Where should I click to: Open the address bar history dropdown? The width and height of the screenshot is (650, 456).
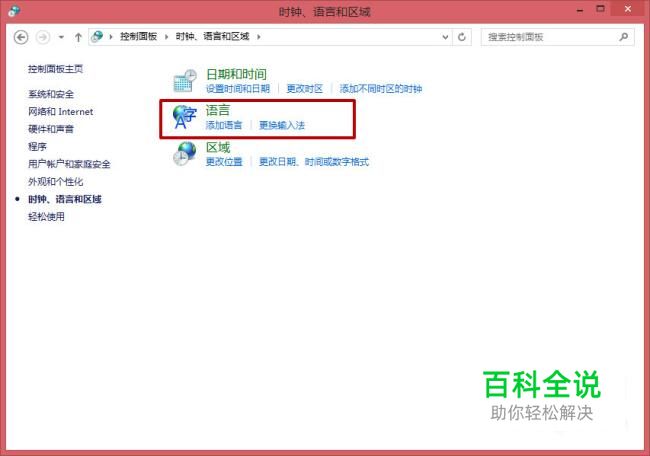[x=445, y=37]
